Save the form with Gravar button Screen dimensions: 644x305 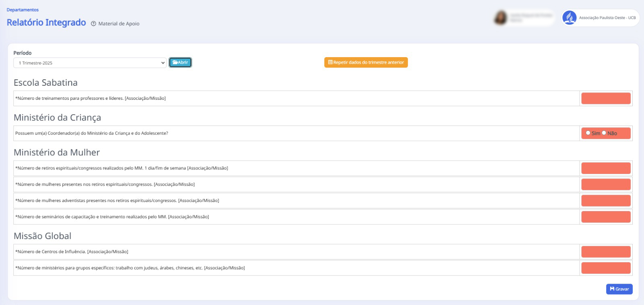pos(619,289)
